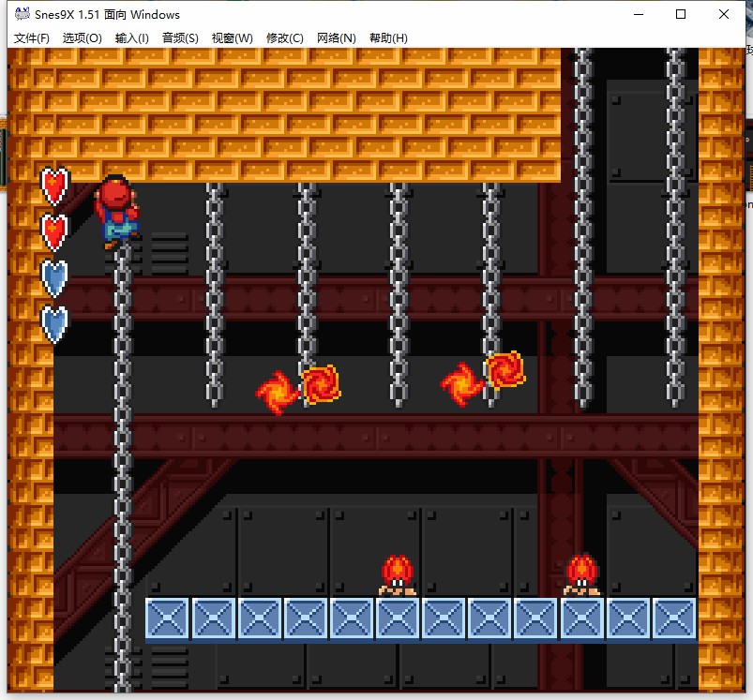Open the 网络(N) menu
This screenshot has width=753, height=700.
[336, 38]
